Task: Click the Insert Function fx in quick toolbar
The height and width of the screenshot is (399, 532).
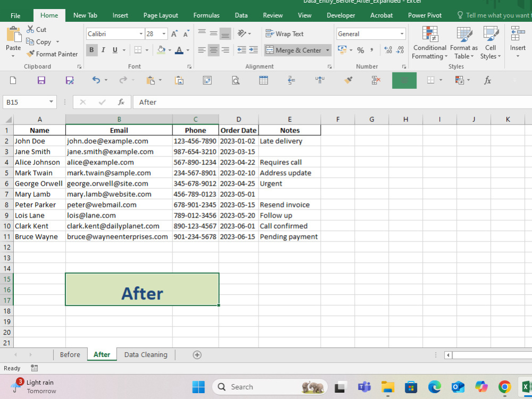Action: click(x=487, y=80)
